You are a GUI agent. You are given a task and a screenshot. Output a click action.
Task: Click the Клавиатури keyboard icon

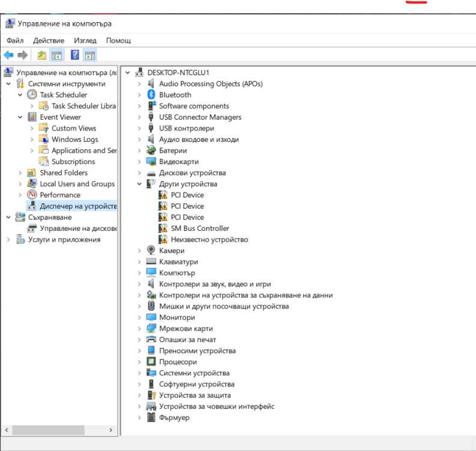[151, 262]
